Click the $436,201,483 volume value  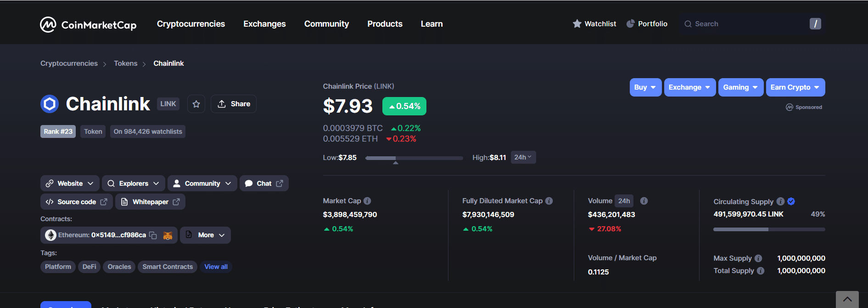pyautogui.click(x=611, y=215)
